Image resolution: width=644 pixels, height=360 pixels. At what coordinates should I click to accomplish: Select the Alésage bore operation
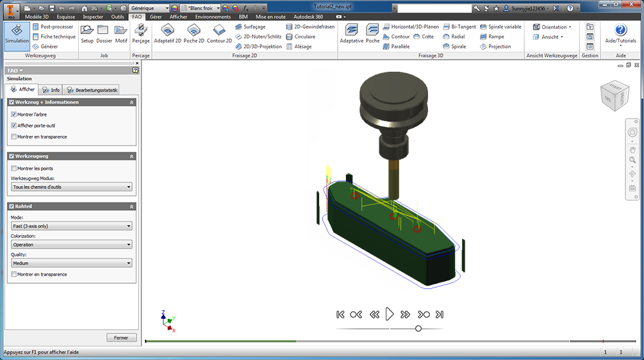click(299, 46)
